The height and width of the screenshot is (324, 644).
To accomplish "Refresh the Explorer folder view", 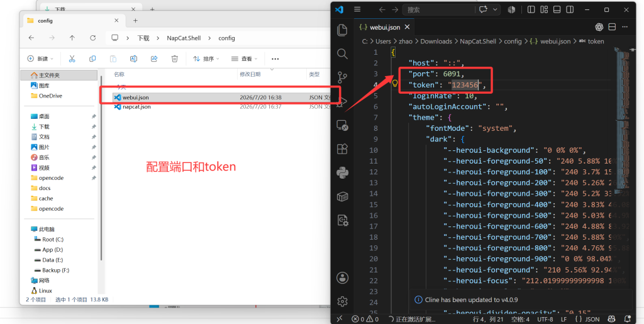I will coord(93,38).
